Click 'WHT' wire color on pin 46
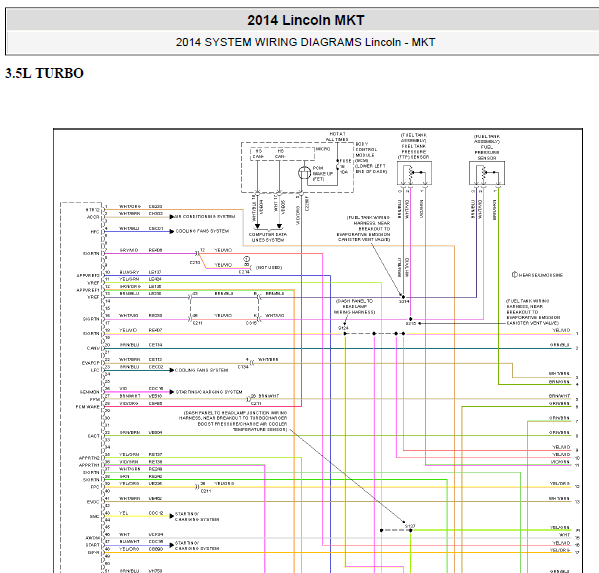 coord(125,535)
